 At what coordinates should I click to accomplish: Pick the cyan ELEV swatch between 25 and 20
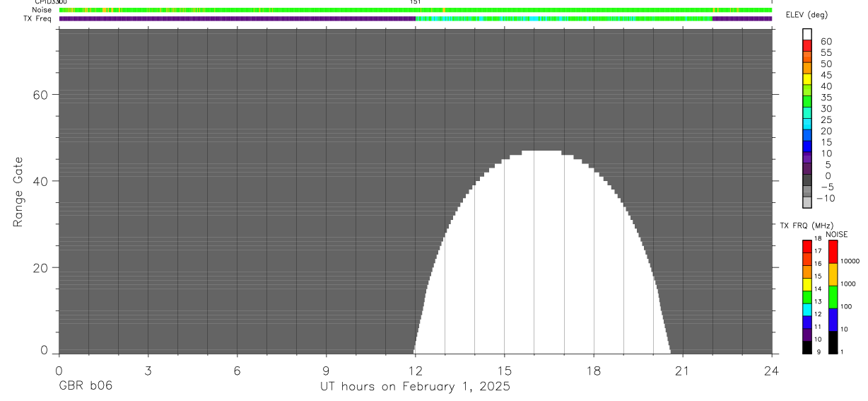coord(807,124)
